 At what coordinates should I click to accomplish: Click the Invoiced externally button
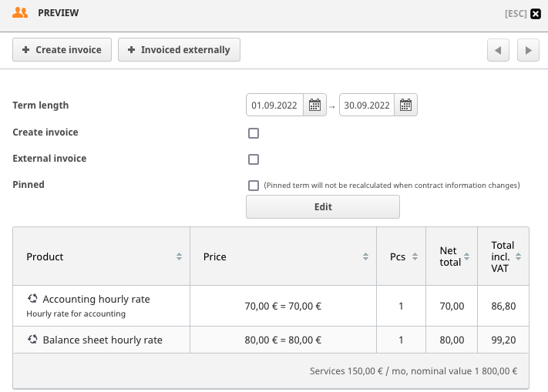click(x=179, y=50)
